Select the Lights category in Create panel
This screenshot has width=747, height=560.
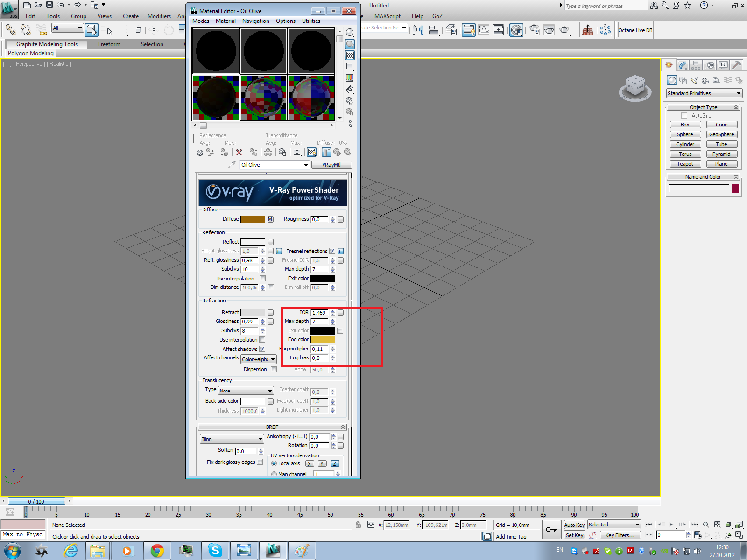click(694, 80)
